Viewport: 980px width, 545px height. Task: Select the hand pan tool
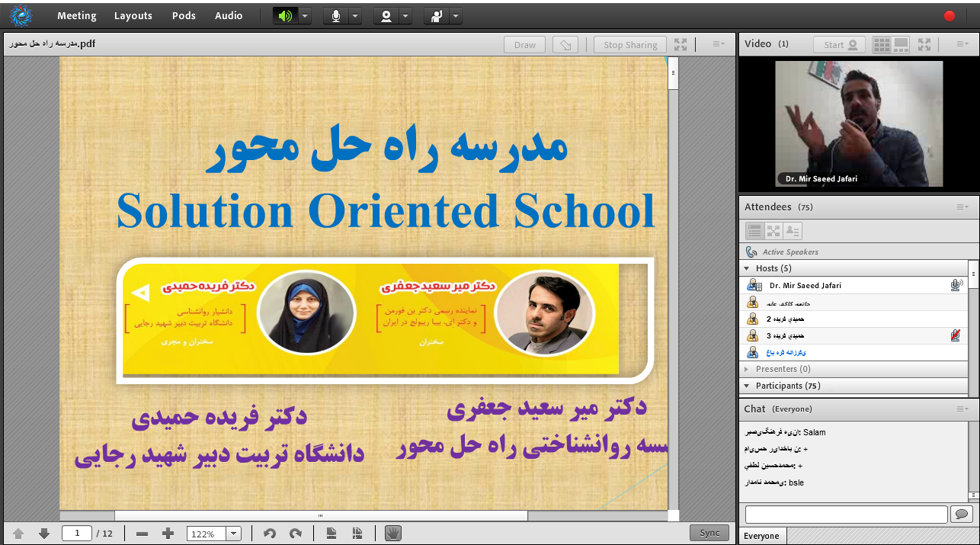tap(392, 534)
